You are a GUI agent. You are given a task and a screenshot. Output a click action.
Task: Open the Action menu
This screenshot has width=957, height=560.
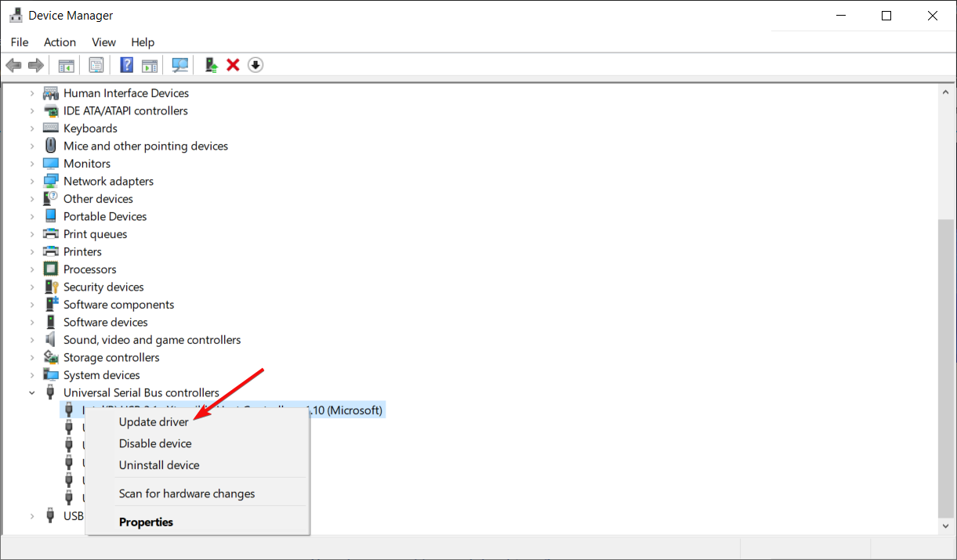(x=60, y=42)
